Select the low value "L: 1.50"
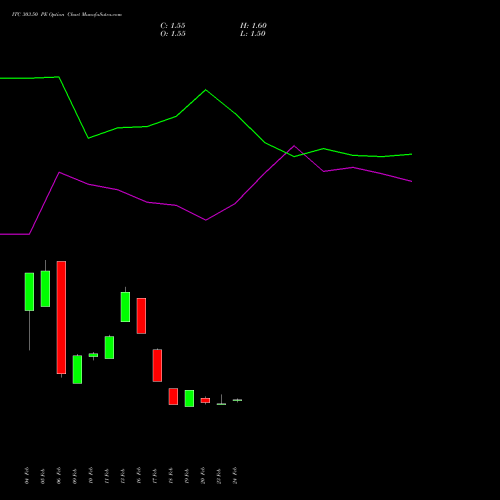The width and height of the screenshot is (500, 500). pyautogui.click(x=253, y=34)
